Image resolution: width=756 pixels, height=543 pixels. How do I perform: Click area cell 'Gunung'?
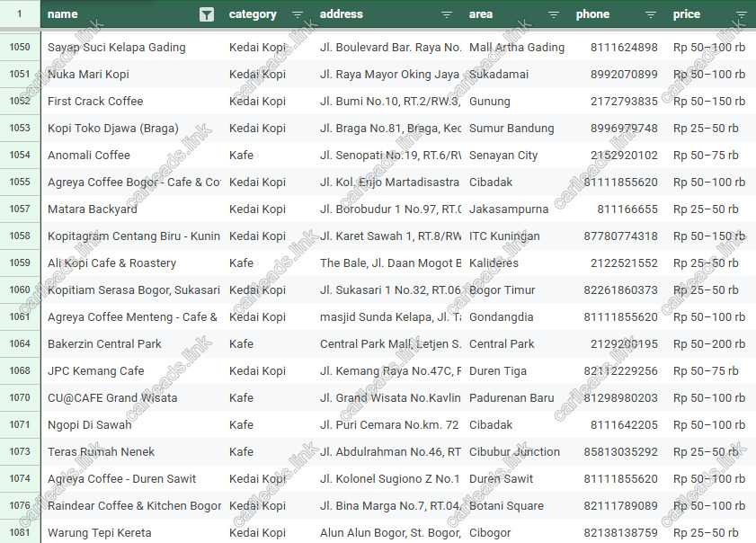pyautogui.click(x=515, y=102)
